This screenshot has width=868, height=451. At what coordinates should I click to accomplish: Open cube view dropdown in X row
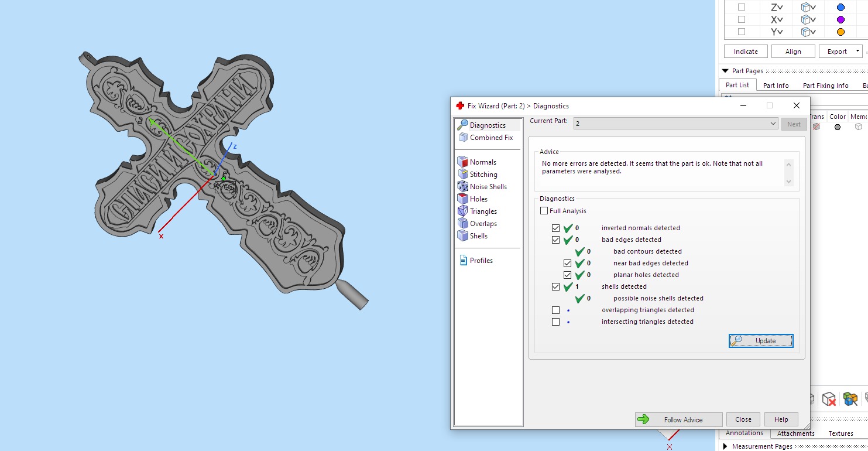point(808,19)
